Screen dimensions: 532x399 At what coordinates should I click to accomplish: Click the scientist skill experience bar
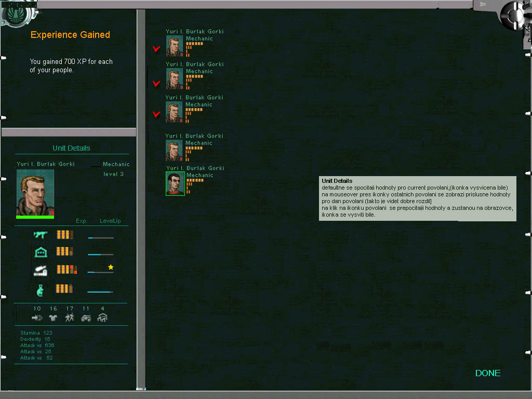(x=100, y=292)
